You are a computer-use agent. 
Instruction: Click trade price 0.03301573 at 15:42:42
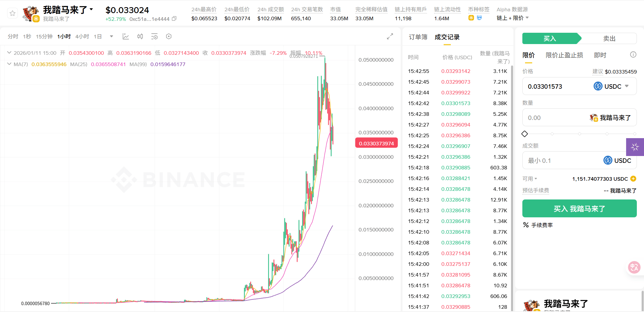click(x=456, y=103)
